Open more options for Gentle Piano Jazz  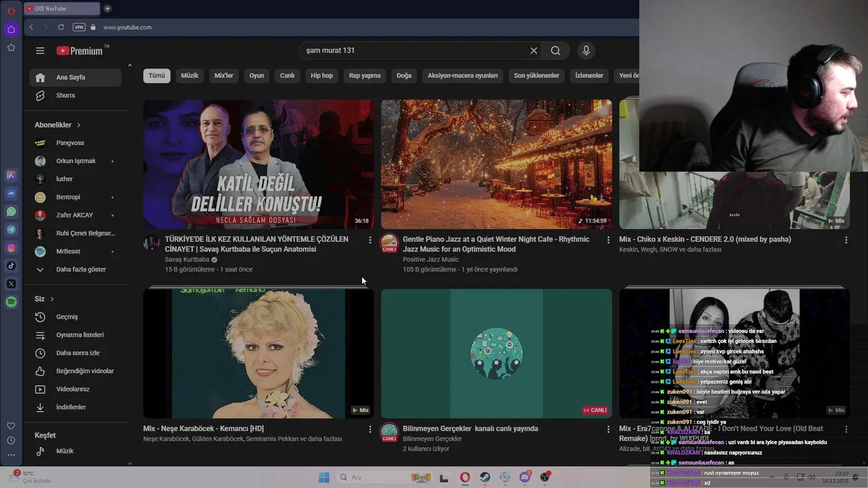pos(608,240)
